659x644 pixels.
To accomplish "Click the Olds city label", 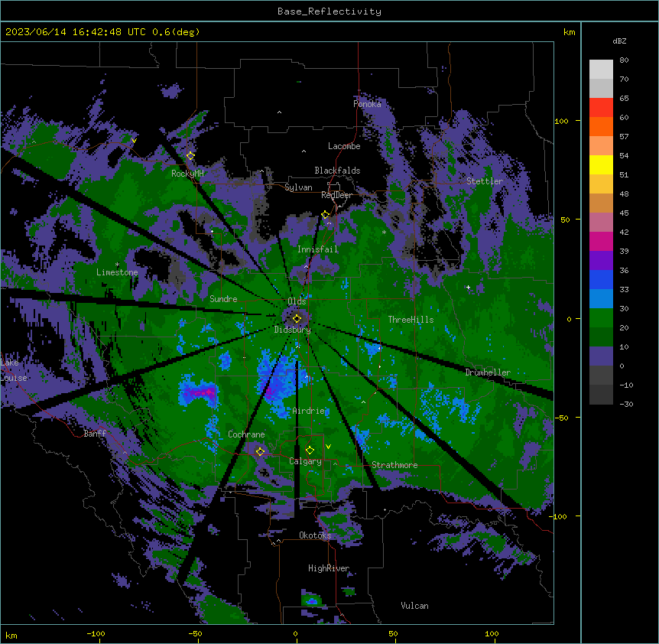I will click(x=297, y=301).
